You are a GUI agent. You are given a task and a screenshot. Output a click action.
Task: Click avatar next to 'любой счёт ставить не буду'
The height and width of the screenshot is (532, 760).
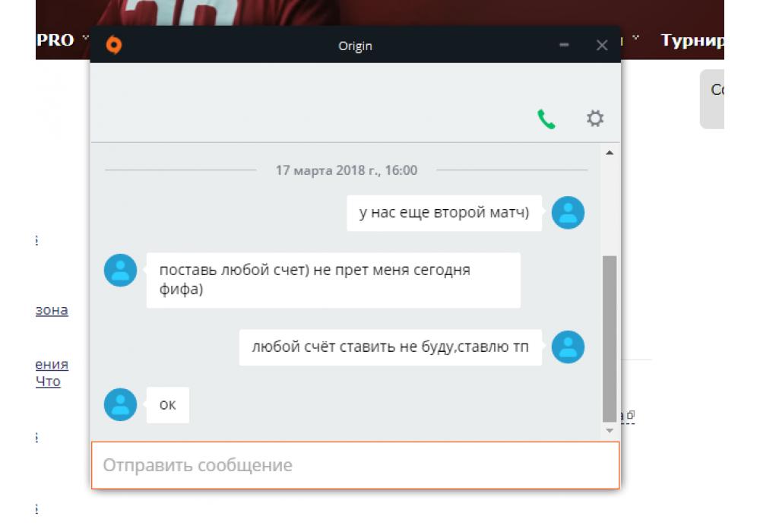(x=568, y=347)
